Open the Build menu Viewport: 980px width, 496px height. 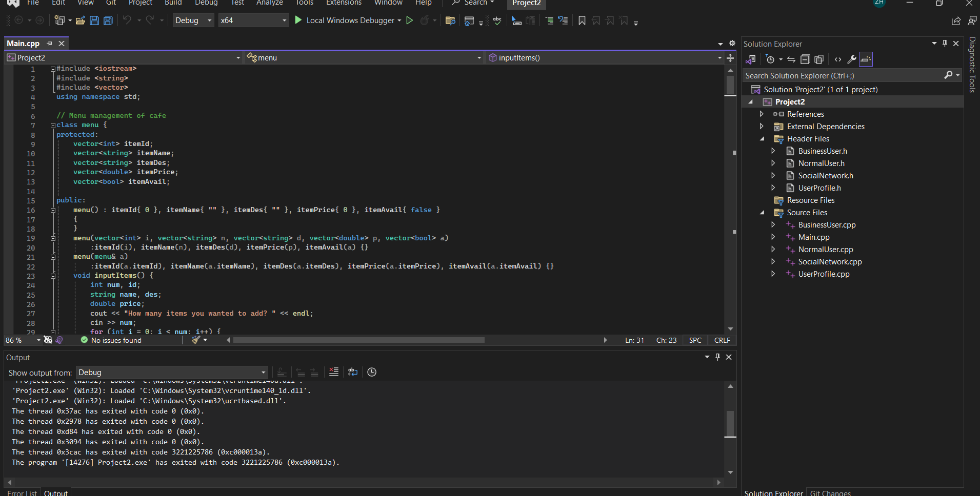173,3
